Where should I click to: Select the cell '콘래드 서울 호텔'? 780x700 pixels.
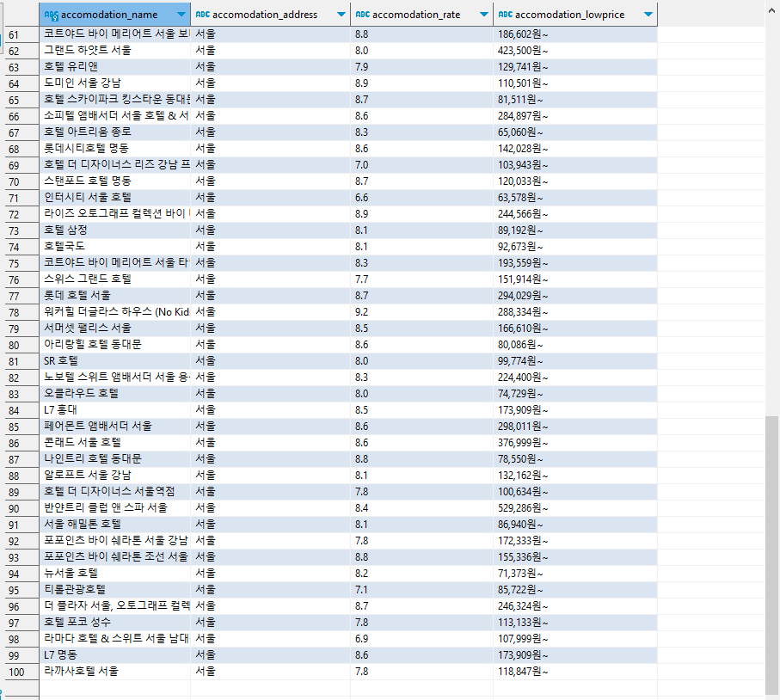coord(115,442)
